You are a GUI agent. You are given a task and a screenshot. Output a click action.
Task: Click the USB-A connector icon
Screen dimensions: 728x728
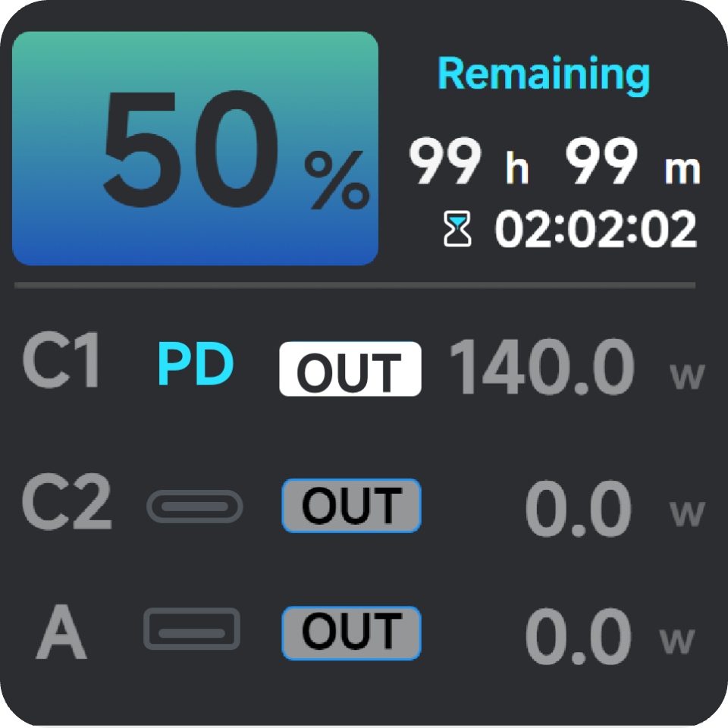(192, 629)
